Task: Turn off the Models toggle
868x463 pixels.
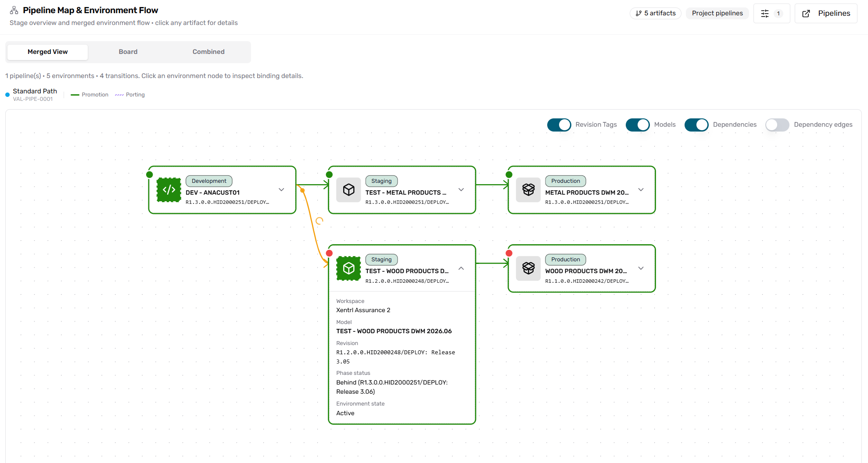Action: 638,125
